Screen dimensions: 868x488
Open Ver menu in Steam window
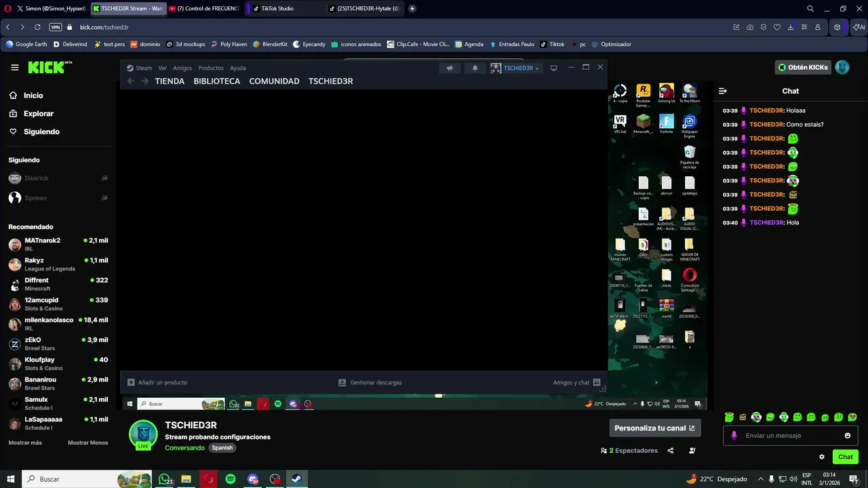(162, 68)
